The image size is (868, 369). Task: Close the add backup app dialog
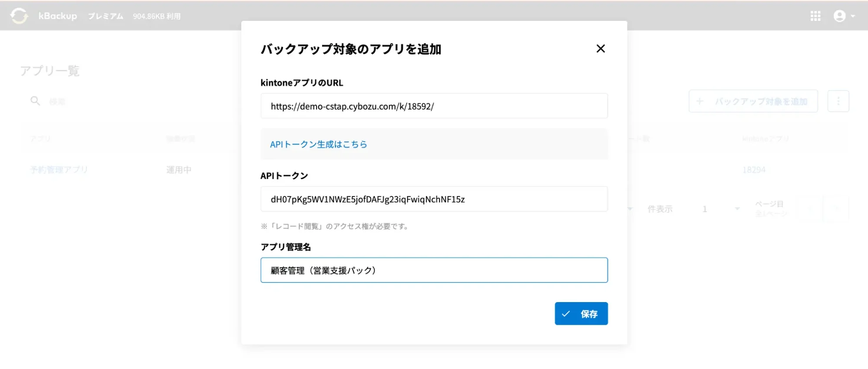click(x=601, y=49)
